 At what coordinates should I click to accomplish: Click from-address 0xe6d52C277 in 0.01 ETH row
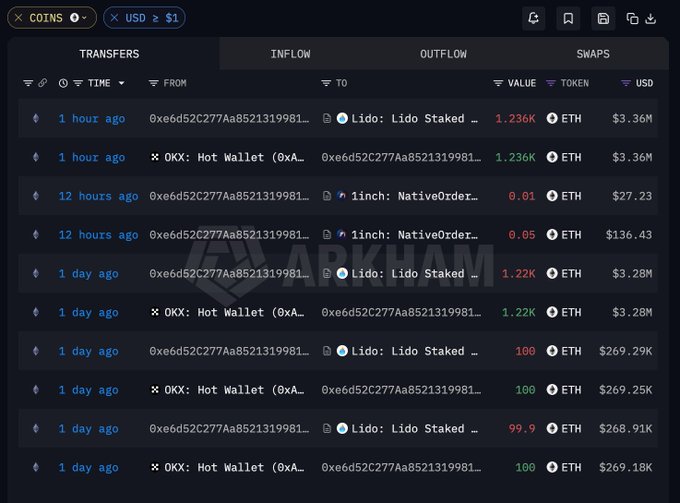click(229, 196)
